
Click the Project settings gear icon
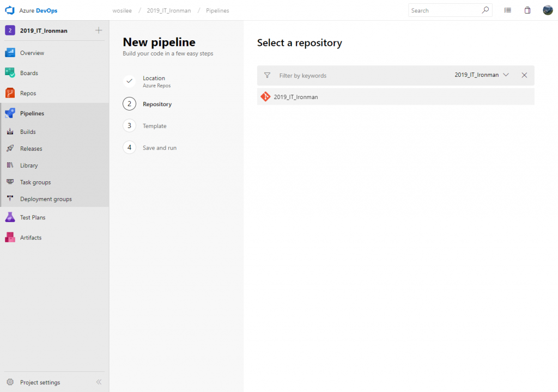tap(10, 382)
